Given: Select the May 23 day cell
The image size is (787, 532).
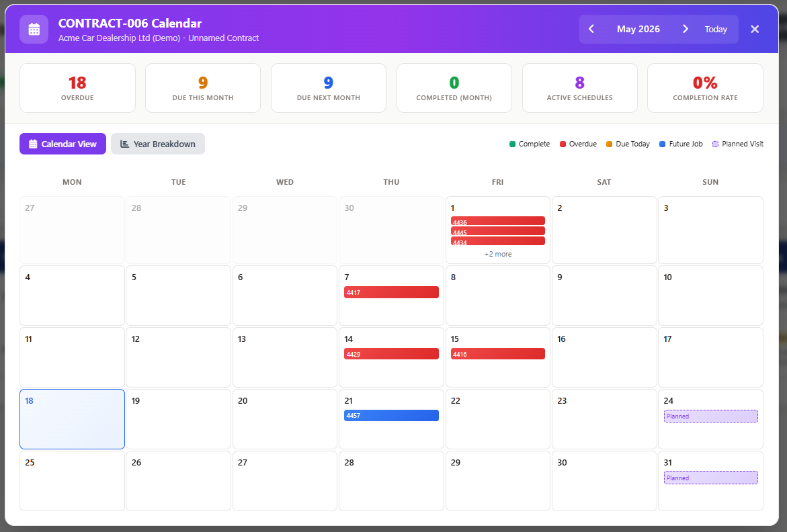Looking at the screenshot, I should (x=604, y=419).
